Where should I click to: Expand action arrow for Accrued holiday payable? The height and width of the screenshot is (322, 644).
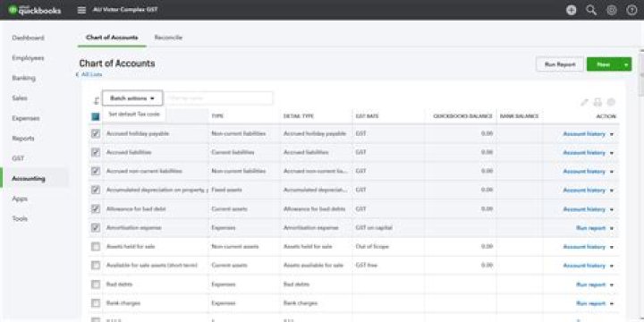tap(612, 134)
